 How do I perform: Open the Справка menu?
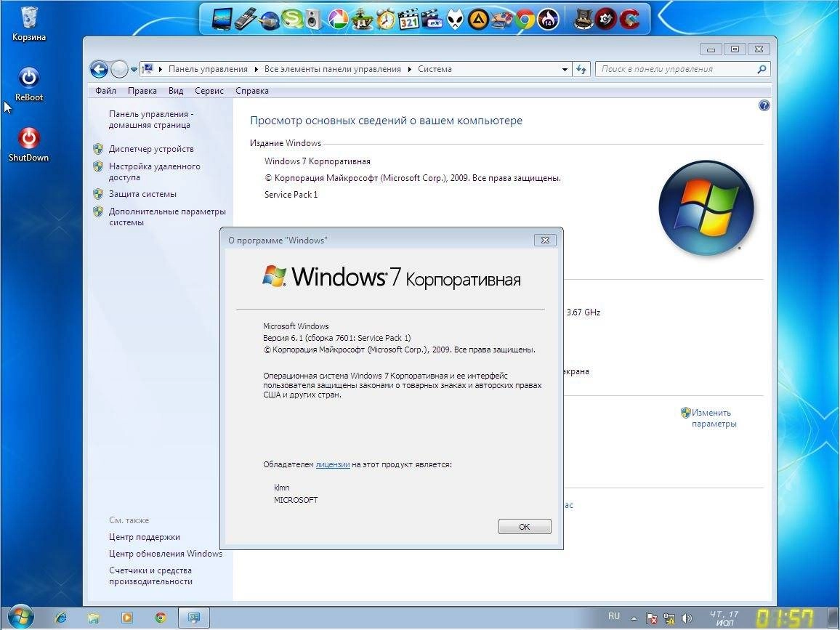tap(252, 91)
